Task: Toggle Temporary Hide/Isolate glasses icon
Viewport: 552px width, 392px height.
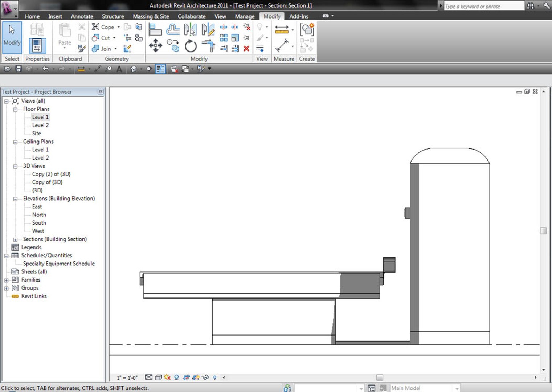Action: coord(205,377)
